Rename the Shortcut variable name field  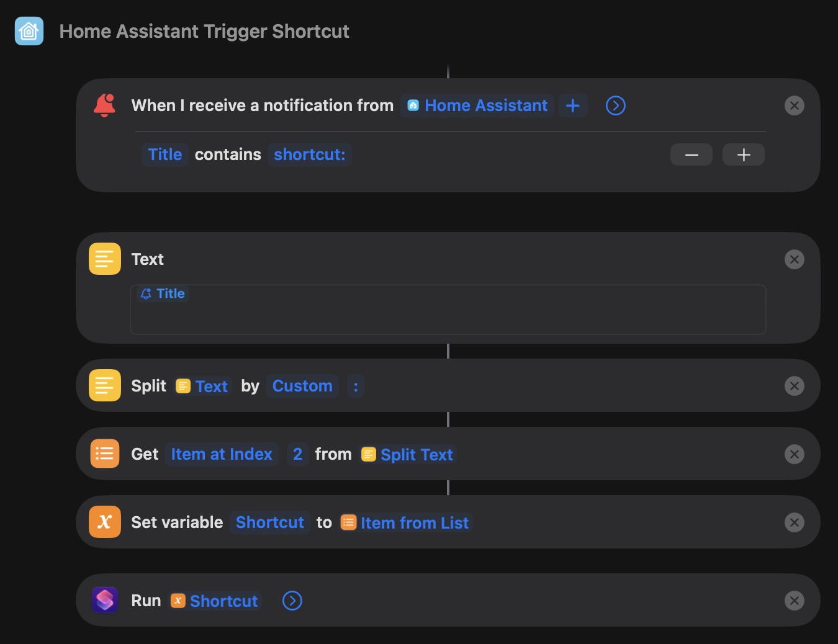[x=270, y=522]
